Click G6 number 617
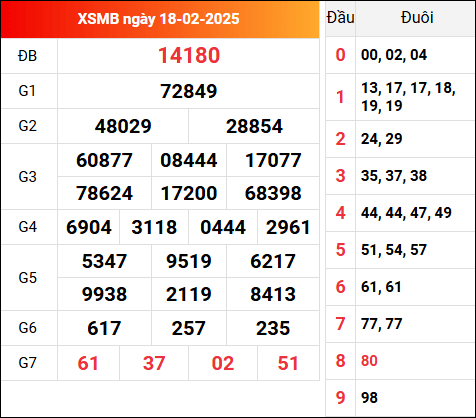Screen dimensions: 476x418 (x=104, y=328)
